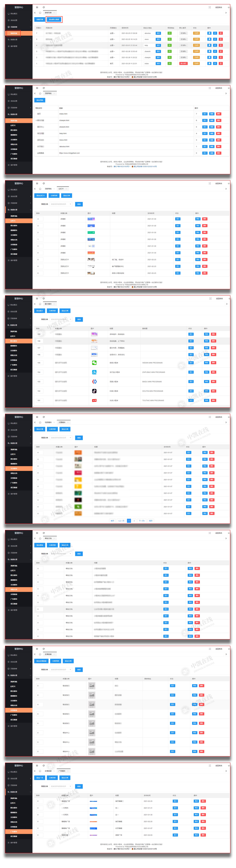236x868 pixels.
Task: Click green preview icon in aboutus row
Action: 170,33
